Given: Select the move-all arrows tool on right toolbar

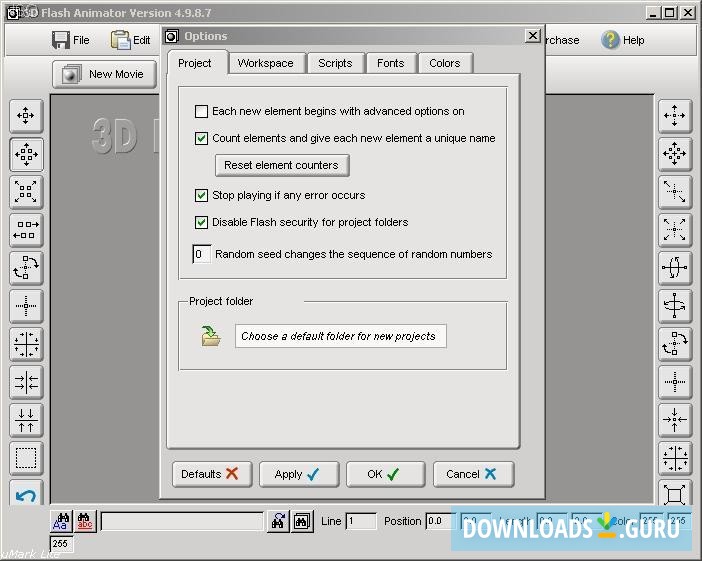Looking at the screenshot, I should click(675, 154).
